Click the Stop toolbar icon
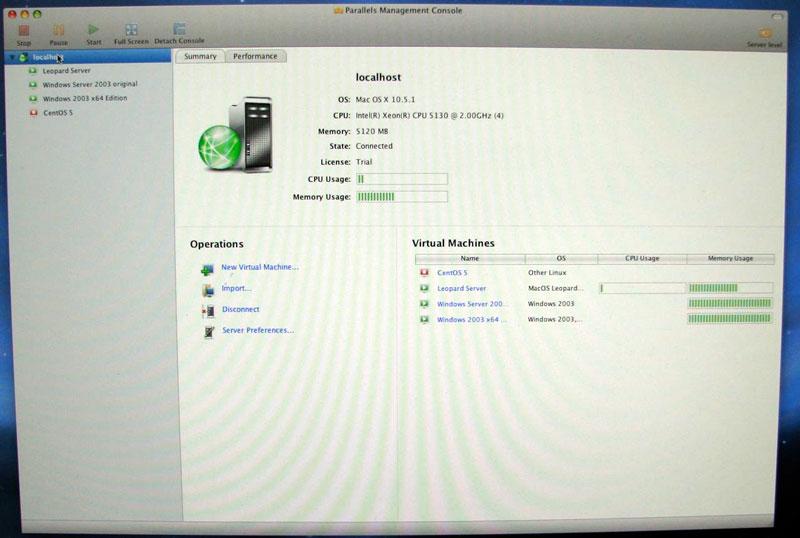This screenshot has height=538, width=800. tap(23, 31)
